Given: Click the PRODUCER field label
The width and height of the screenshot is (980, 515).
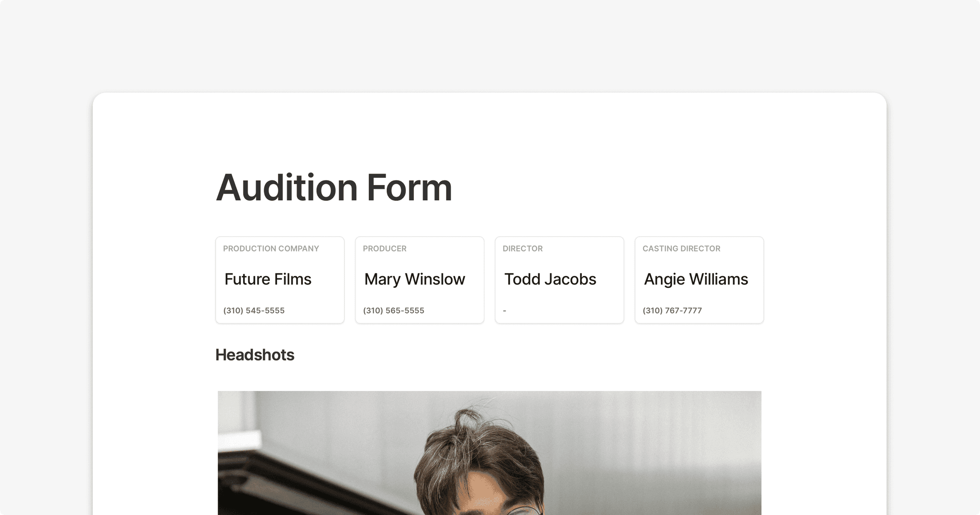Looking at the screenshot, I should point(384,248).
